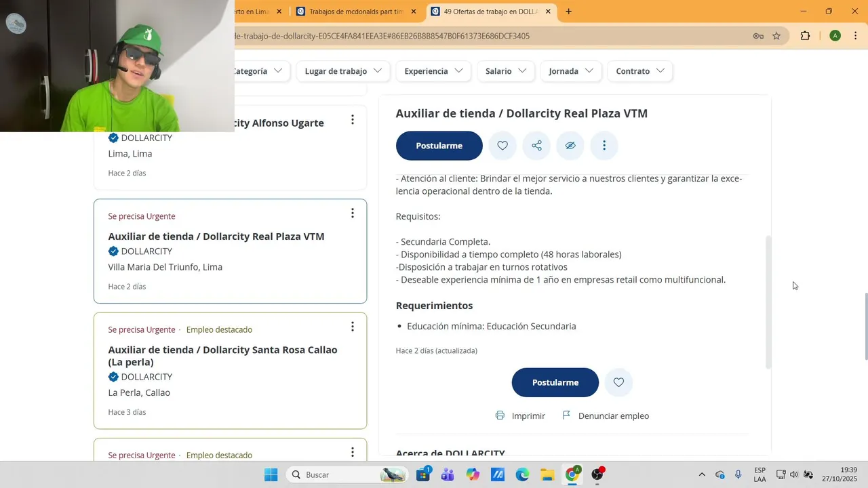The width and height of the screenshot is (868, 488).
Task: Open Windows Start menu
Action: [271, 474]
